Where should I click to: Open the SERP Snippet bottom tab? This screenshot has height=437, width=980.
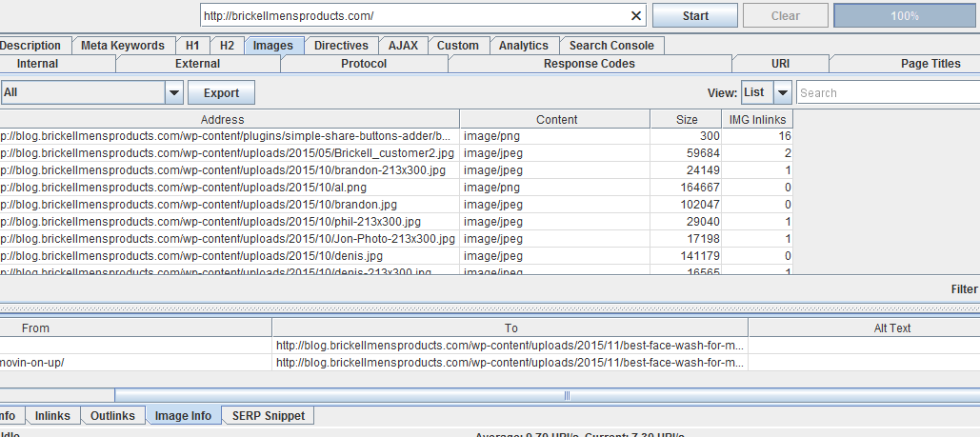[x=269, y=416]
